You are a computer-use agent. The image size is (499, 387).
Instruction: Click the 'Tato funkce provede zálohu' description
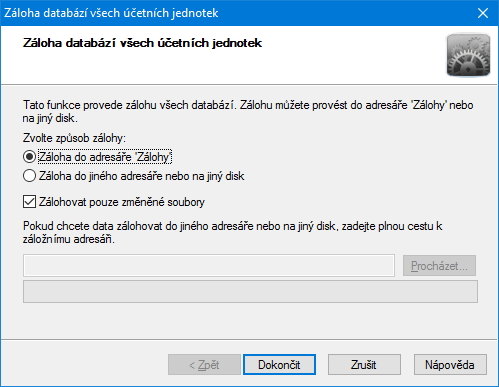point(248,112)
